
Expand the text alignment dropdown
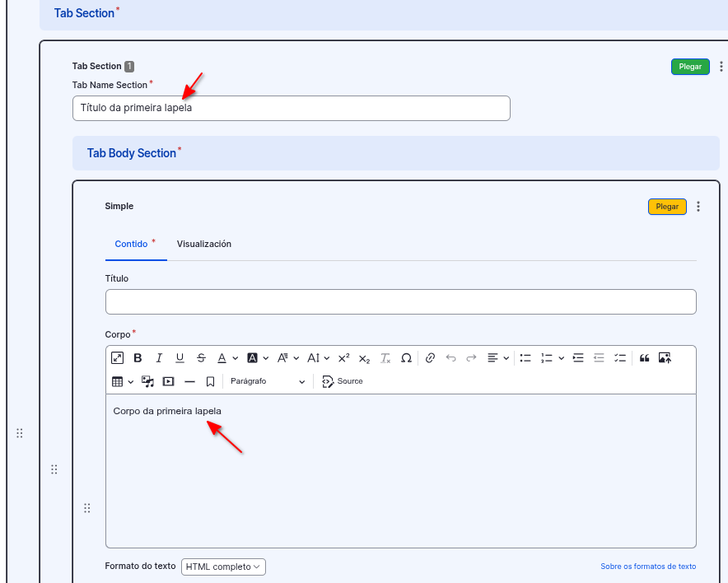tap(498, 358)
